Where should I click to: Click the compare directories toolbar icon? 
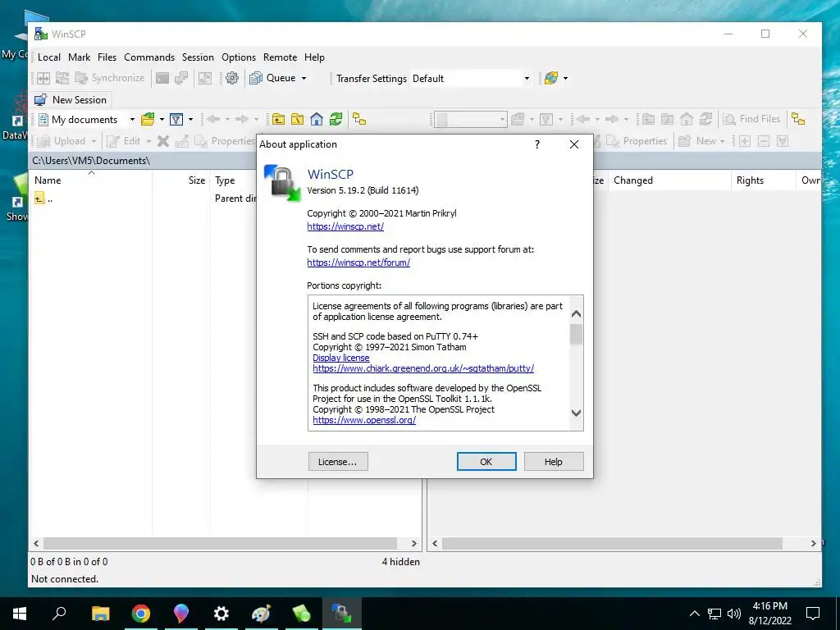43,78
